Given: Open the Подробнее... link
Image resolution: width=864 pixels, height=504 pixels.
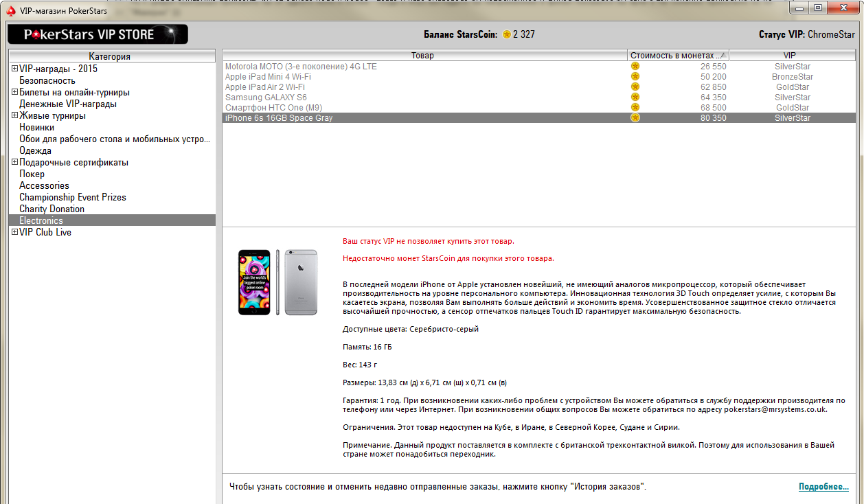Looking at the screenshot, I should pyautogui.click(x=823, y=486).
